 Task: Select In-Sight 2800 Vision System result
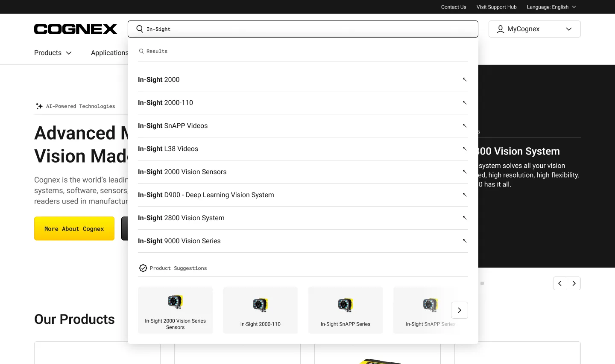[303, 218]
